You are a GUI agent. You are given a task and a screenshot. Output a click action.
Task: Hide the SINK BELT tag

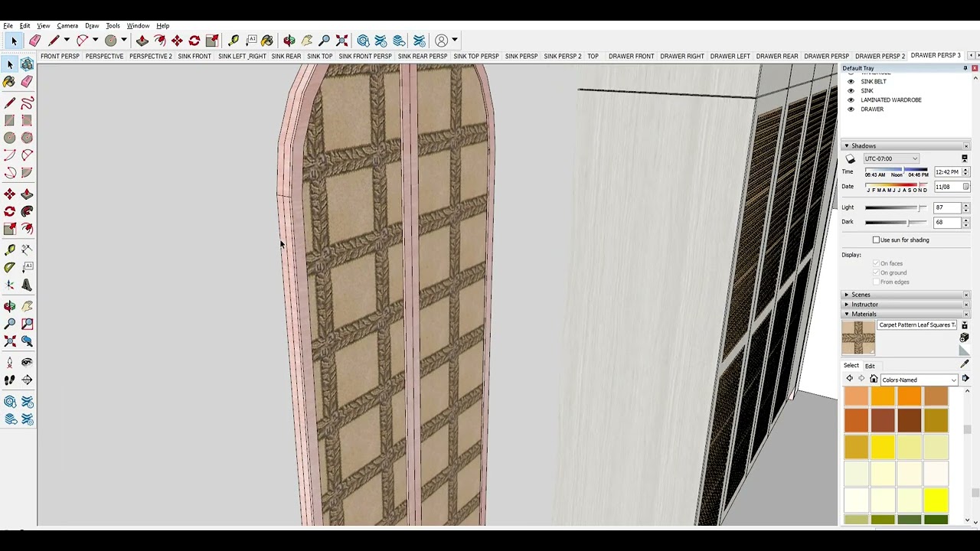[x=851, y=81]
